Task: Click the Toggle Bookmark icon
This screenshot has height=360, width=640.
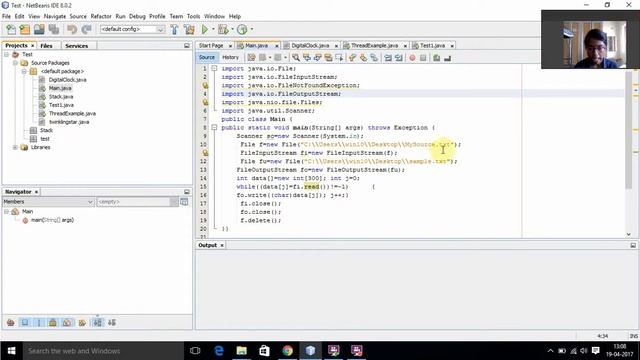Action: (374, 58)
